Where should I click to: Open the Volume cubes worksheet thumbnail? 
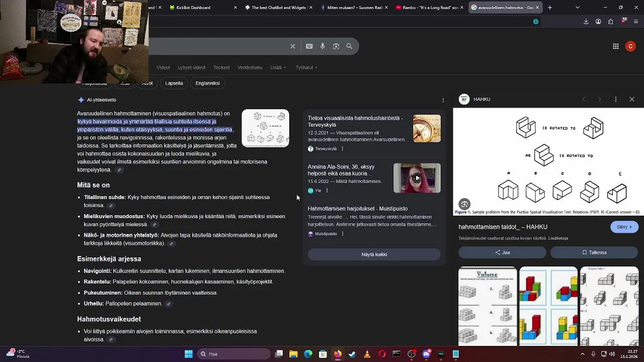(488, 306)
